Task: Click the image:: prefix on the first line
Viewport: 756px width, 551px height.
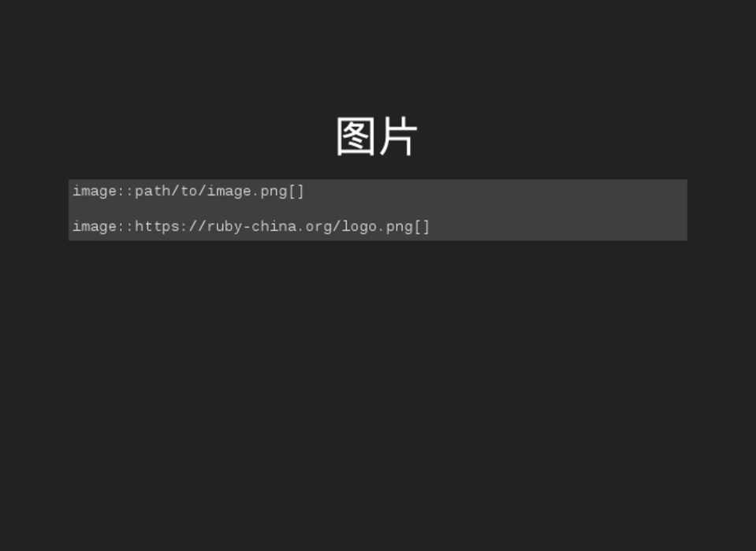Action: click(102, 192)
